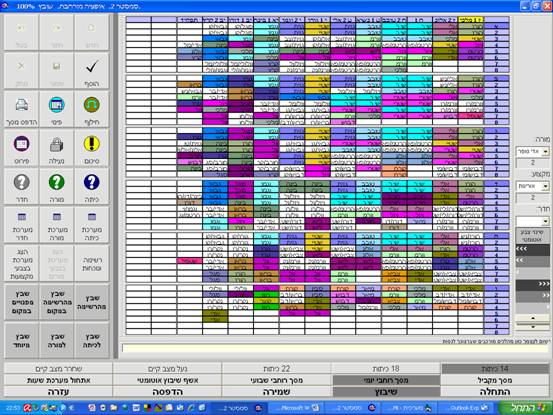Switch to the 18 כיתות tab
This screenshot has height=415, width=553.
pos(386,369)
